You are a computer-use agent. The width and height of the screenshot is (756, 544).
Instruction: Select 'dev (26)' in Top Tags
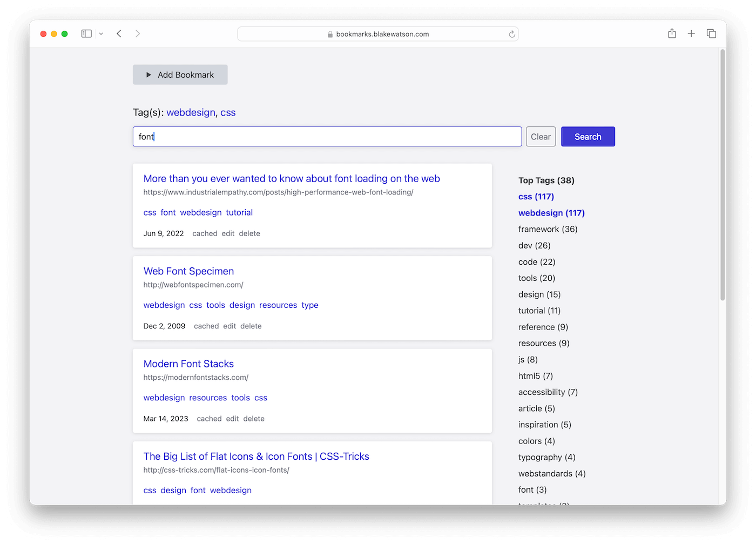(x=535, y=245)
